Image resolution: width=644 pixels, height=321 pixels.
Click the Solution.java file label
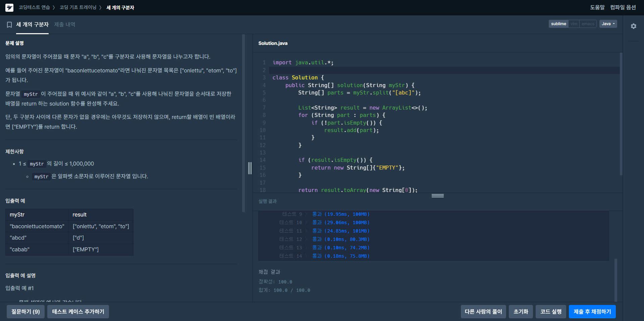(x=273, y=43)
